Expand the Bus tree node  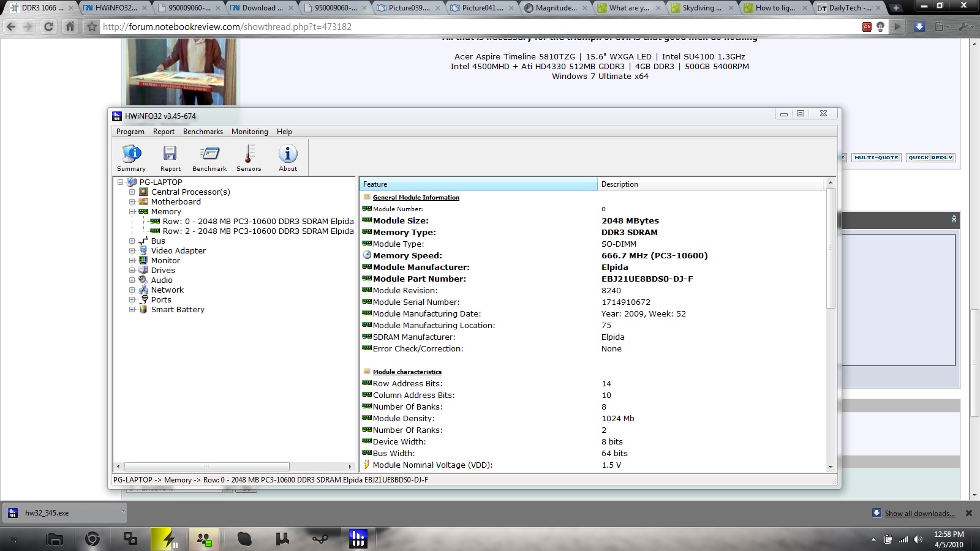click(x=132, y=241)
